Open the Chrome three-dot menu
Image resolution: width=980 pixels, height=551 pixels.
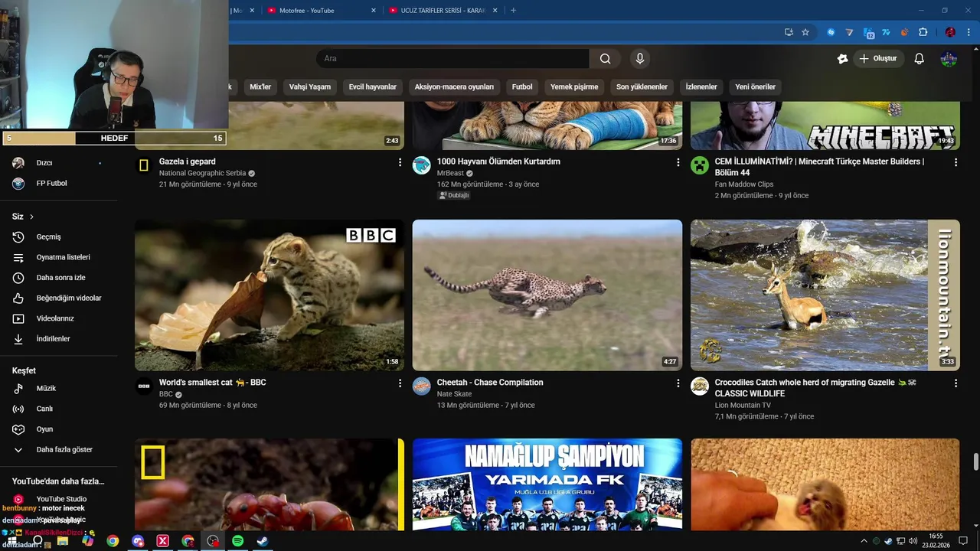click(969, 32)
